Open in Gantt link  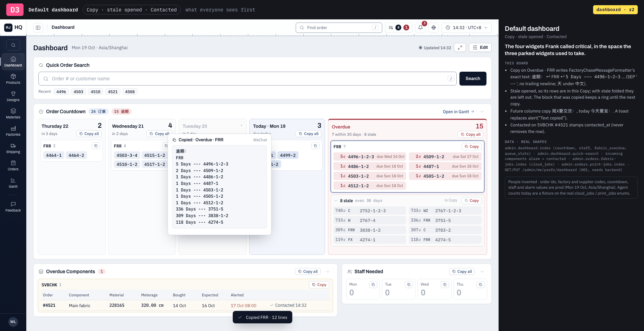point(458,111)
